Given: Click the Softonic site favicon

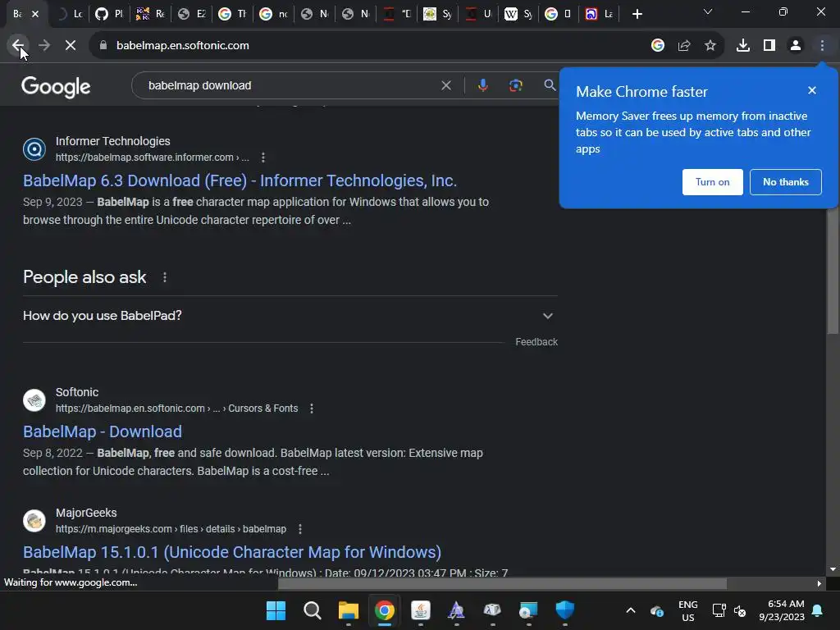Looking at the screenshot, I should point(34,400).
